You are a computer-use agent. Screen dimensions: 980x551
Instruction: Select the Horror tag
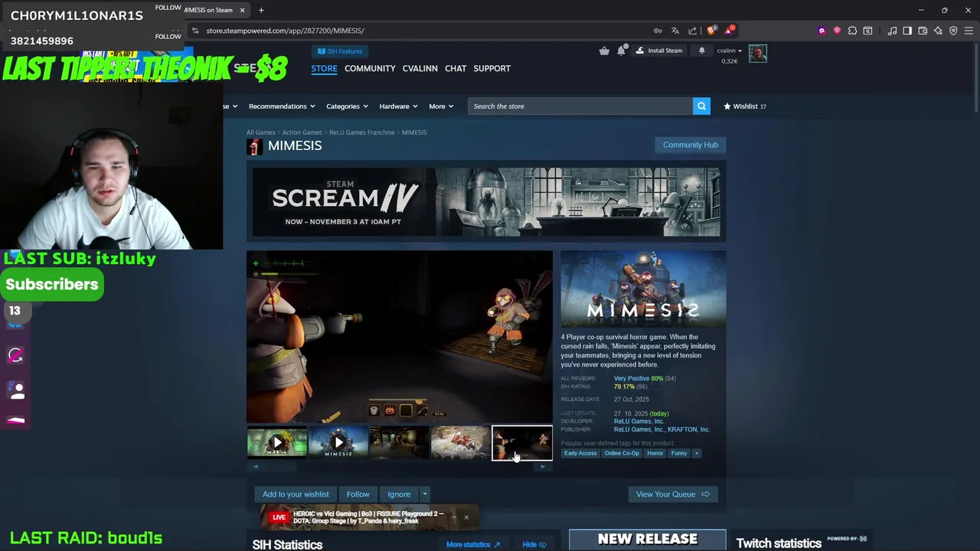(x=655, y=453)
